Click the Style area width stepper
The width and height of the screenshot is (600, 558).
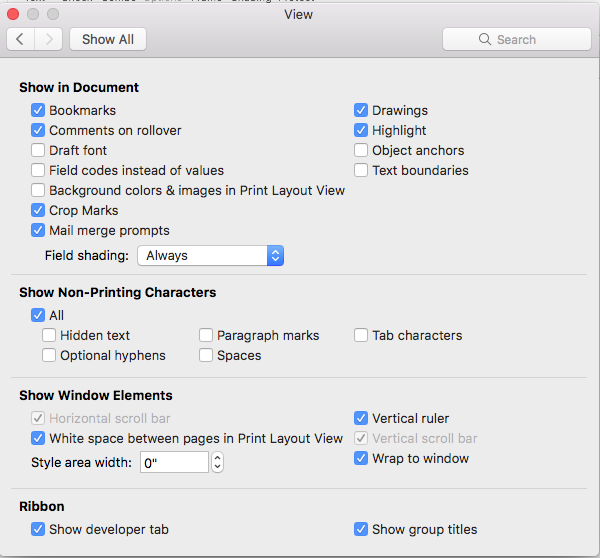click(x=217, y=463)
